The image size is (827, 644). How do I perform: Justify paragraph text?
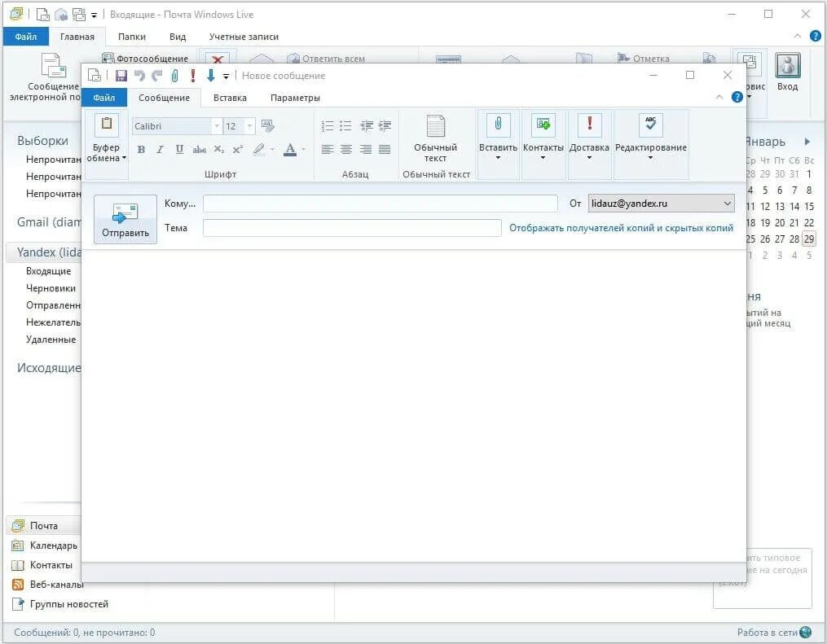[385, 150]
